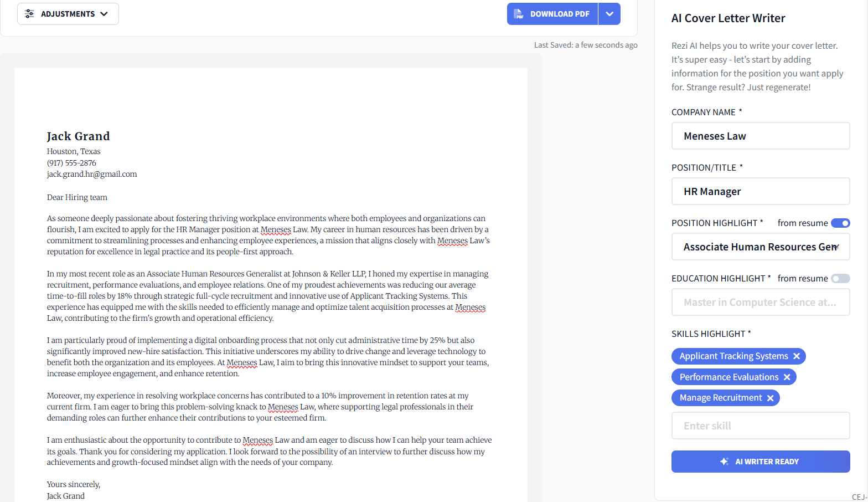Click the Adjustments sliders icon
The image size is (868, 502).
coord(29,14)
